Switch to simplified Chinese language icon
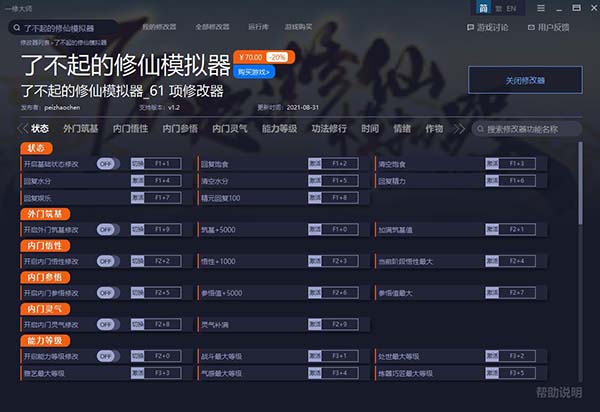600x412 pixels. [x=484, y=8]
